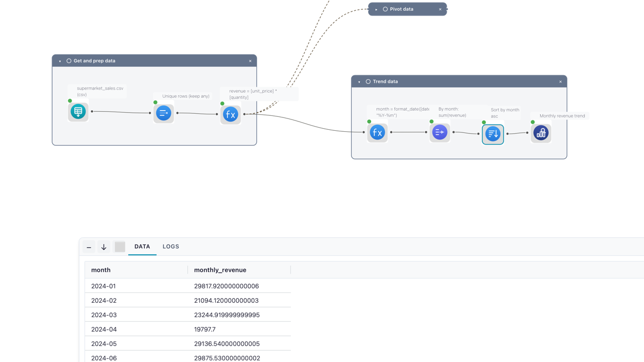The height and width of the screenshot is (362, 644).
Task: Click the gray square swatch button
Action: pyautogui.click(x=120, y=247)
